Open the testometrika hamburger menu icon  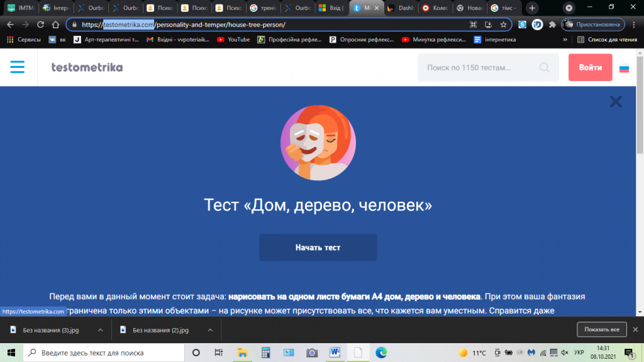point(18,67)
